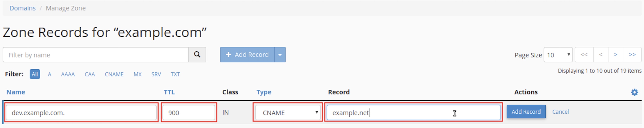Image resolution: width=644 pixels, height=128 pixels.
Task: Open the gear settings icon in table header
Action: [x=634, y=92]
